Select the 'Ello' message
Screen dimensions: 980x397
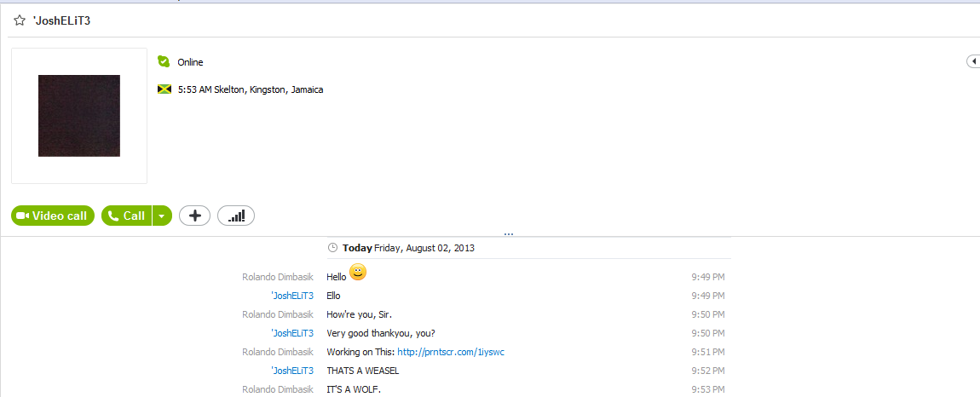334,296
